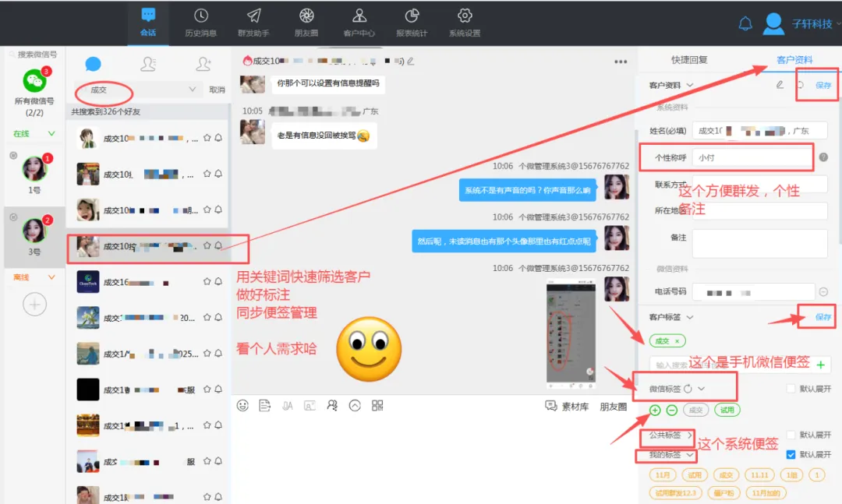
Task: Remove a WeChat tag with green minus circle
Action: 672,410
